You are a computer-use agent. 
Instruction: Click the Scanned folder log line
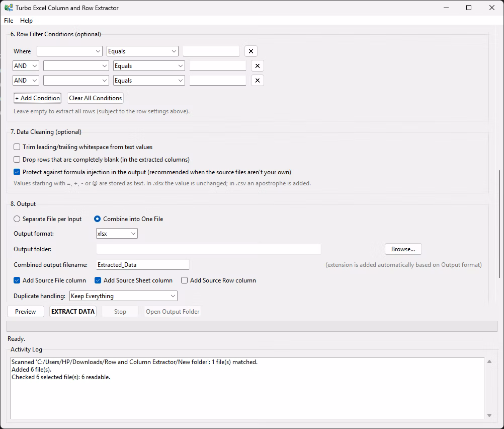[x=134, y=362]
